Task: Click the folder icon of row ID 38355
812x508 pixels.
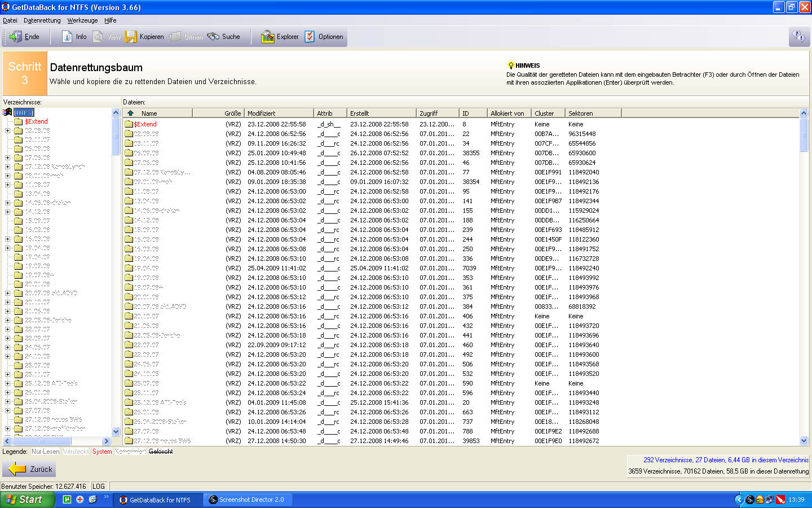Action: pos(129,153)
